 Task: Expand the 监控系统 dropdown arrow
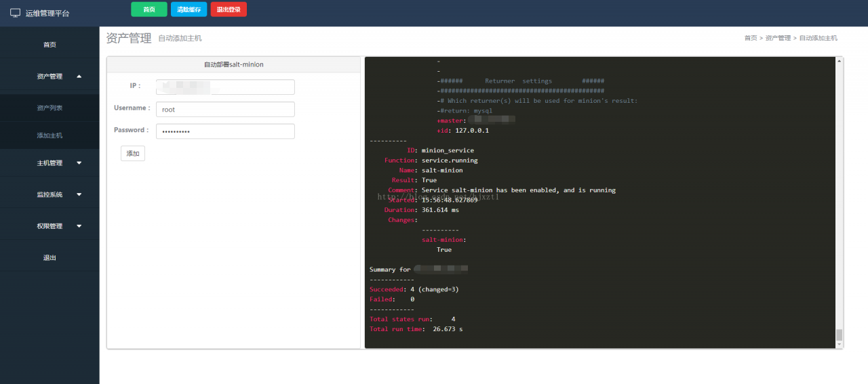click(x=79, y=195)
